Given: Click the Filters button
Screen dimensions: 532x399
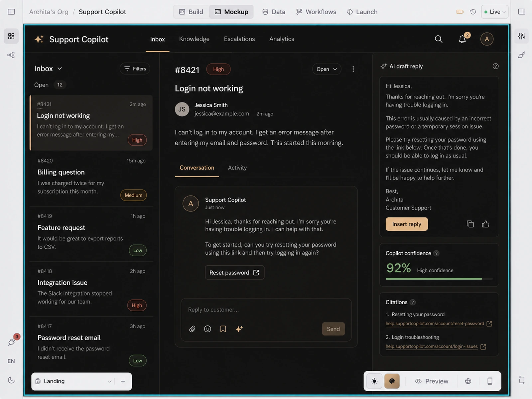Looking at the screenshot, I should click(x=135, y=68).
